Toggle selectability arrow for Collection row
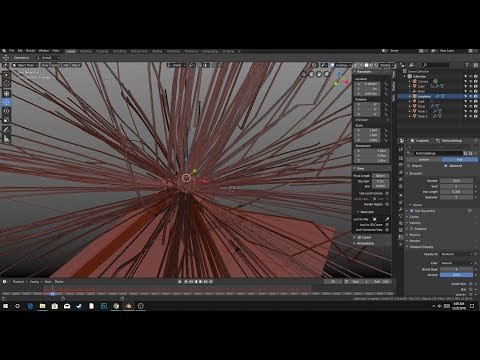480x360 pixels. click(x=466, y=76)
